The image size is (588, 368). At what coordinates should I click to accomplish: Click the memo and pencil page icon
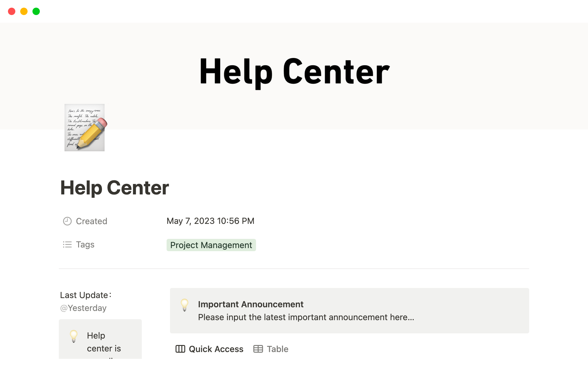click(x=85, y=128)
